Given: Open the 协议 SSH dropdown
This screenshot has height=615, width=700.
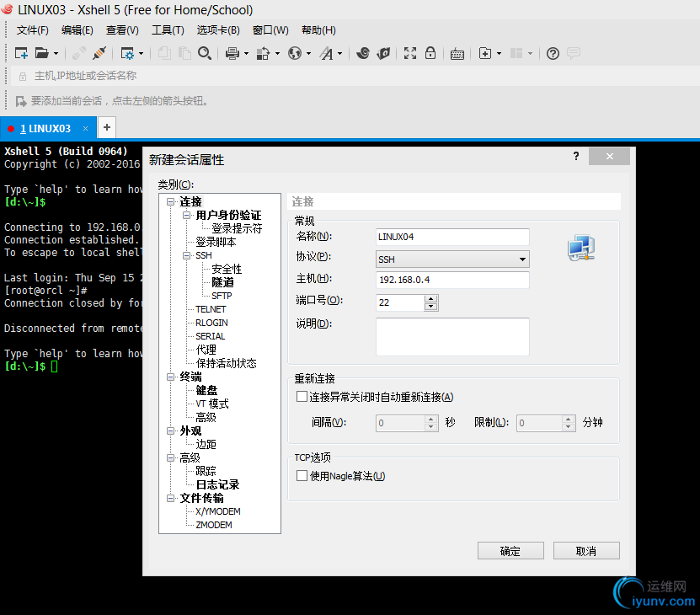Looking at the screenshot, I should tap(452, 259).
